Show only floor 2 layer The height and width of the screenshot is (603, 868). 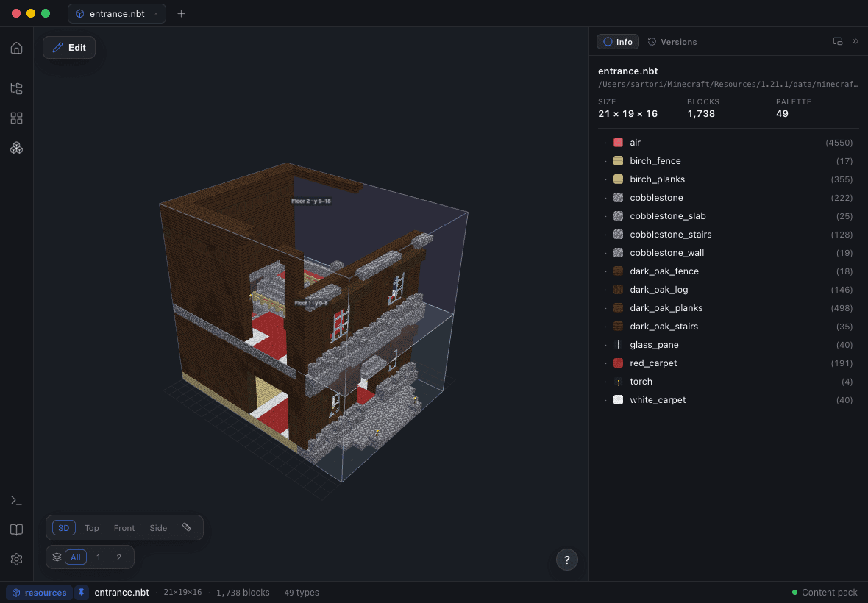[x=118, y=557]
